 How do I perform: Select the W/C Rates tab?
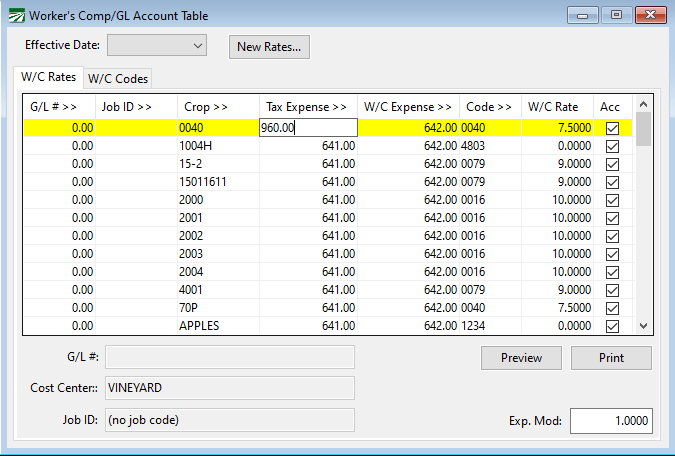[48, 78]
